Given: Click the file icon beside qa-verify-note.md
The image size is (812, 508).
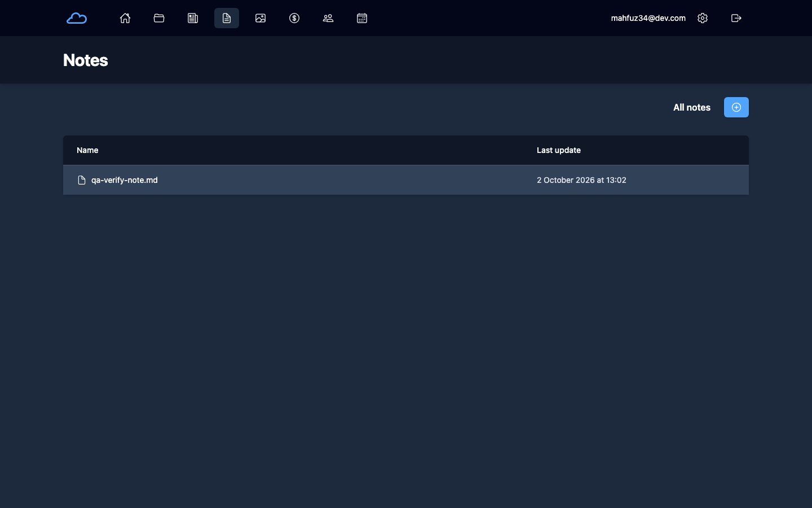Looking at the screenshot, I should tap(82, 180).
